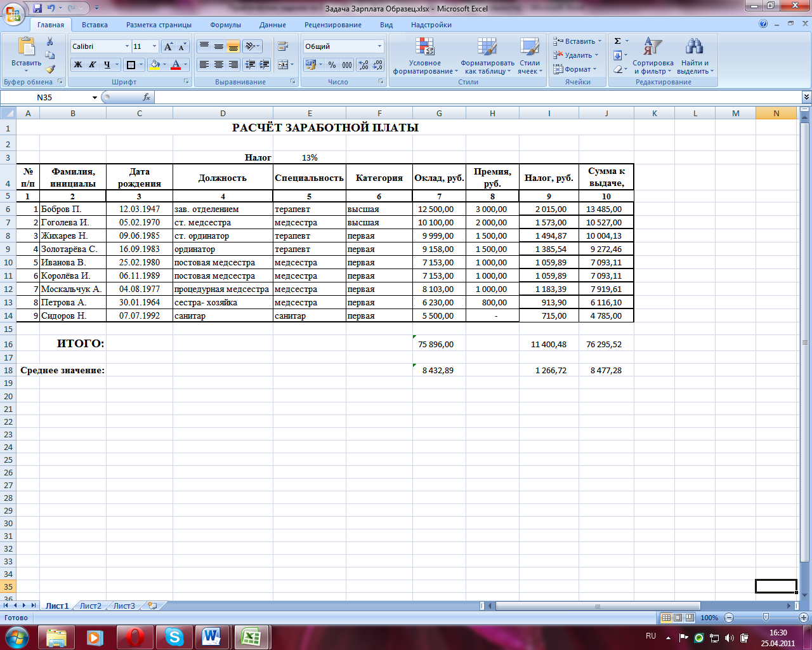Click the Align Text Right icon
The width and height of the screenshot is (812, 650).
pyautogui.click(x=233, y=65)
